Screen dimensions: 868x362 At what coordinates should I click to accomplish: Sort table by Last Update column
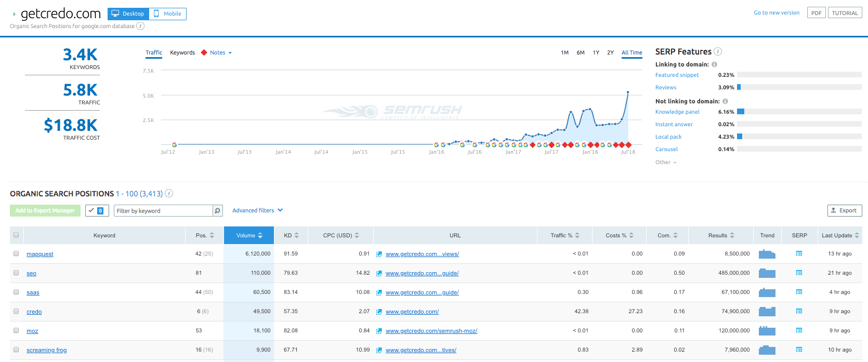pos(840,235)
